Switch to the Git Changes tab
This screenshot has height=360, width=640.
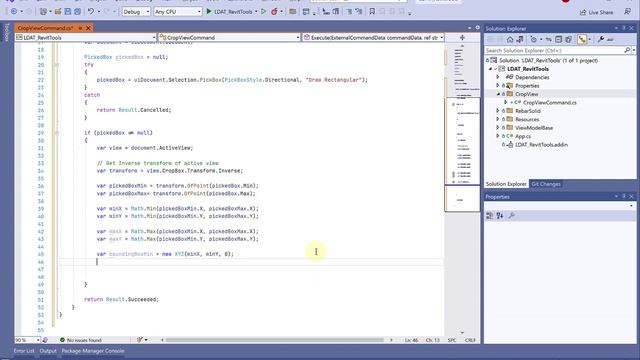[545, 184]
